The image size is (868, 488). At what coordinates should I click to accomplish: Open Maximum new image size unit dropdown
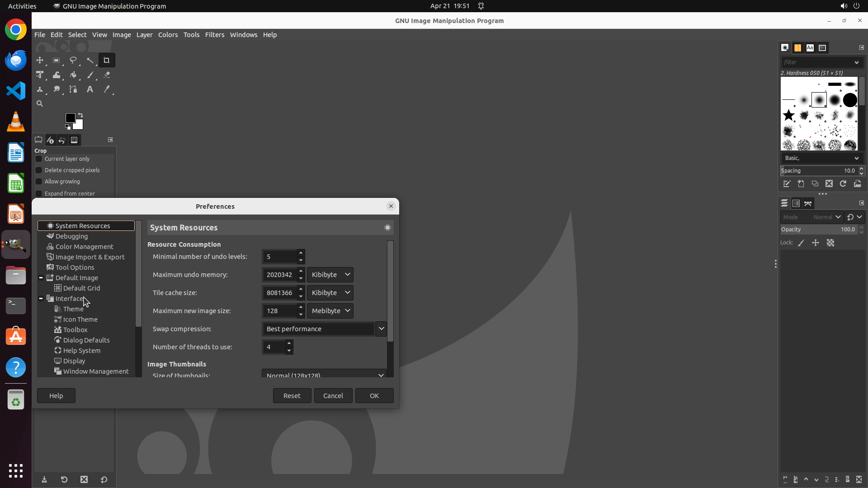pyautogui.click(x=330, y=311)
